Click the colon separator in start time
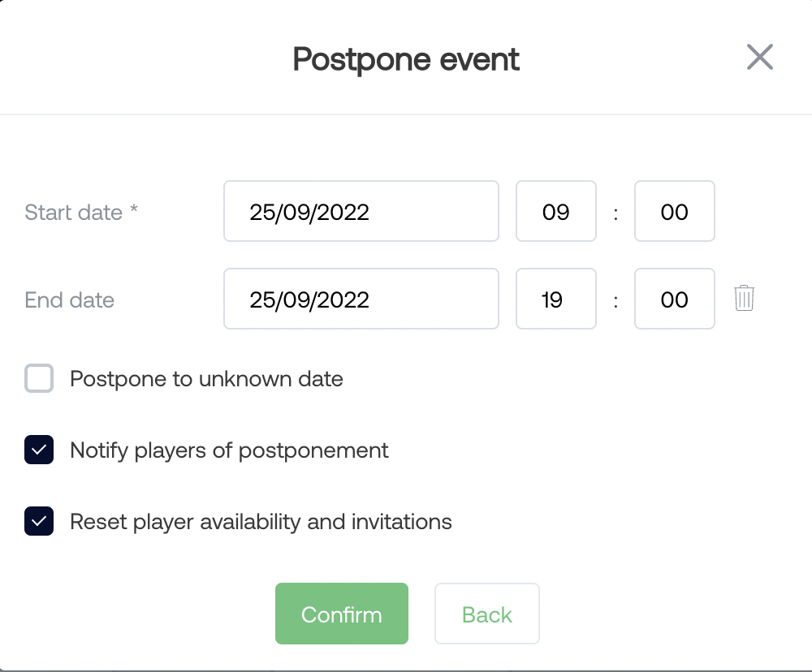 click(x=615, y=213)
